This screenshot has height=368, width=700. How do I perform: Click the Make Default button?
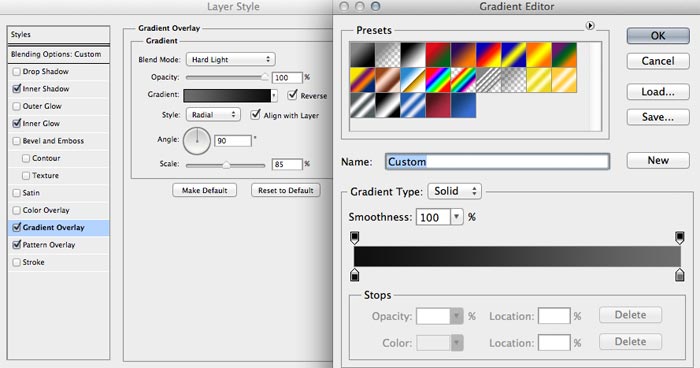[204, 190]
